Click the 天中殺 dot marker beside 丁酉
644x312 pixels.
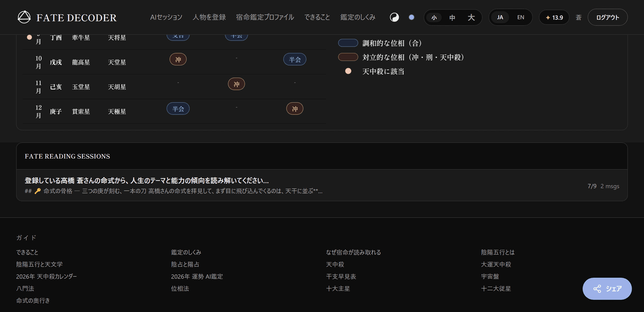(x=30, y=37)
